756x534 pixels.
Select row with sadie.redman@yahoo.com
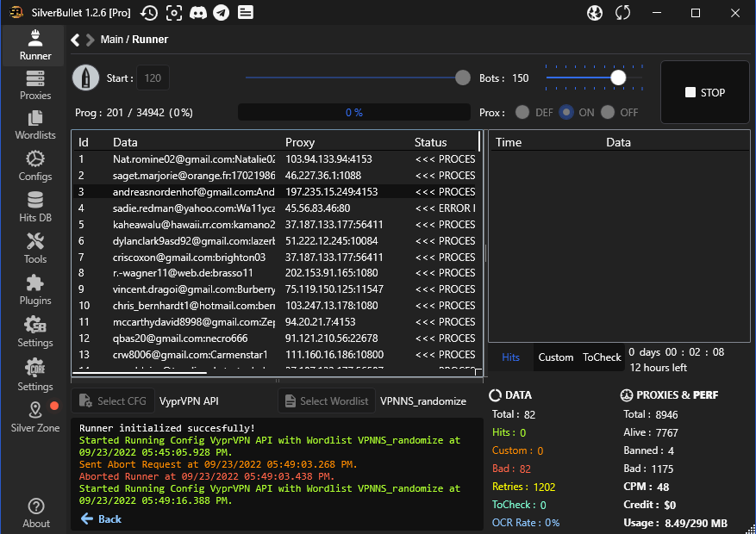274,208
